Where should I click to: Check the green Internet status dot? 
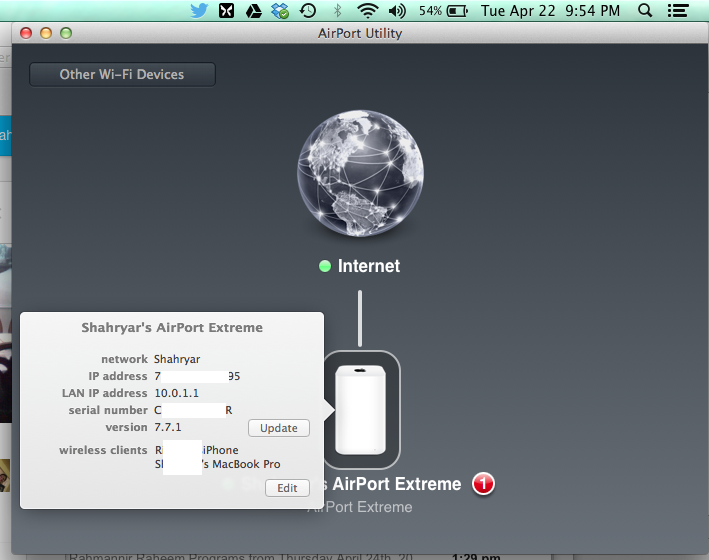point(325,266)
